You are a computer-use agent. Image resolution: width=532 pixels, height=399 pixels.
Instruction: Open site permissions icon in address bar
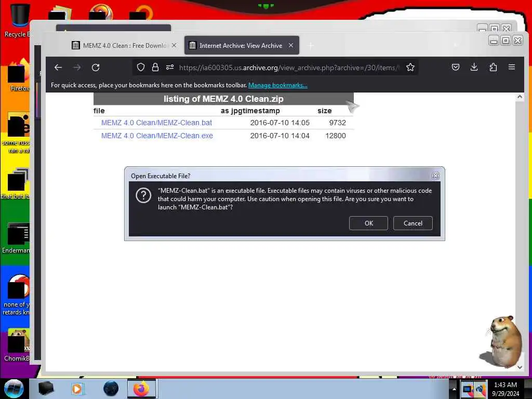pos(170,67)
